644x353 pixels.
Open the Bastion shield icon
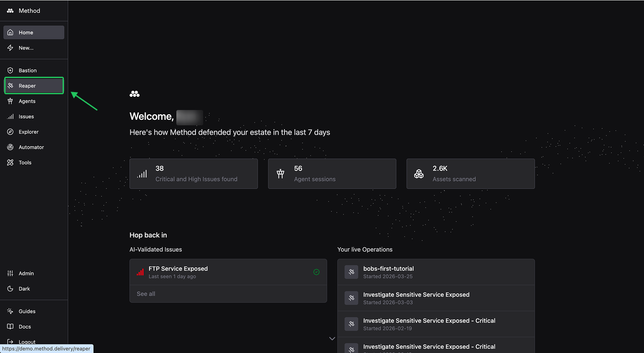[x=11, y=70]
